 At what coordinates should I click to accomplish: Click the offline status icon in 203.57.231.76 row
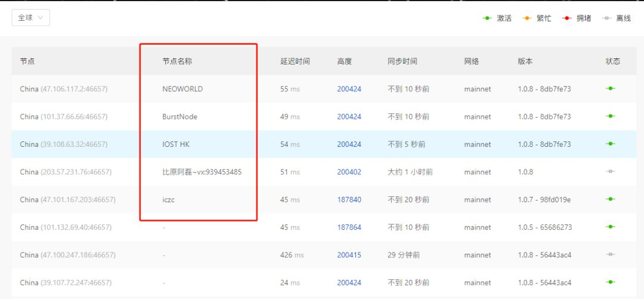pyautogui.click(x=611, y=171)
